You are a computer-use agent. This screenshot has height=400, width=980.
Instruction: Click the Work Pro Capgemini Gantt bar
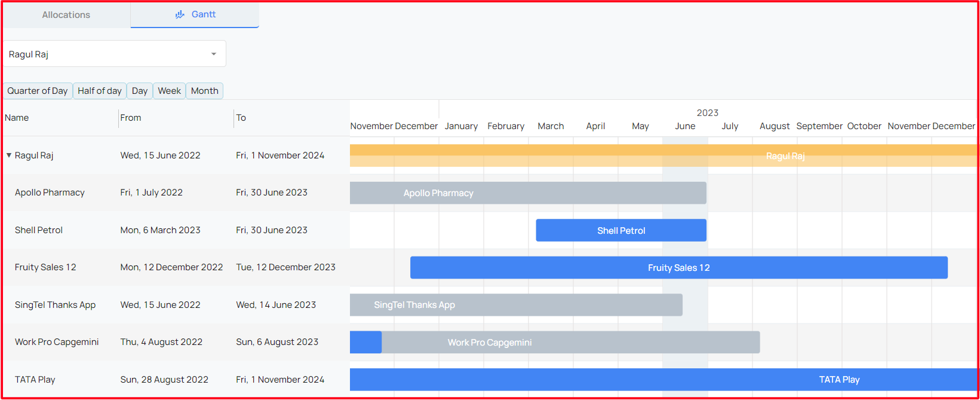coord(555,343)
